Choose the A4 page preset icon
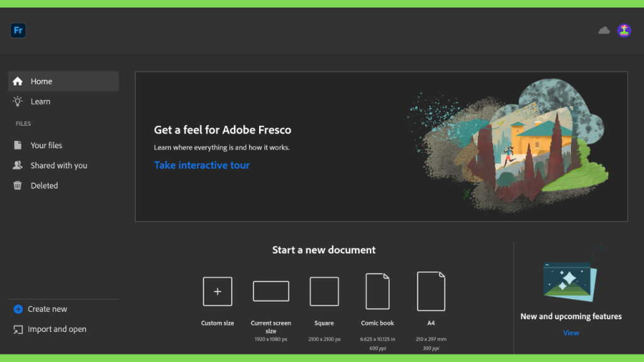The image size is (644, 362). [431, 292]
